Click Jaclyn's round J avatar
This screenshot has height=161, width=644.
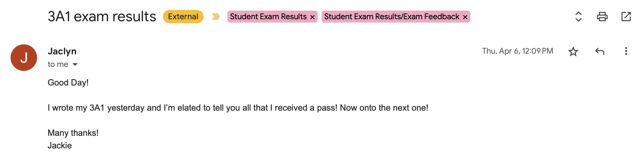click(24, 58)
